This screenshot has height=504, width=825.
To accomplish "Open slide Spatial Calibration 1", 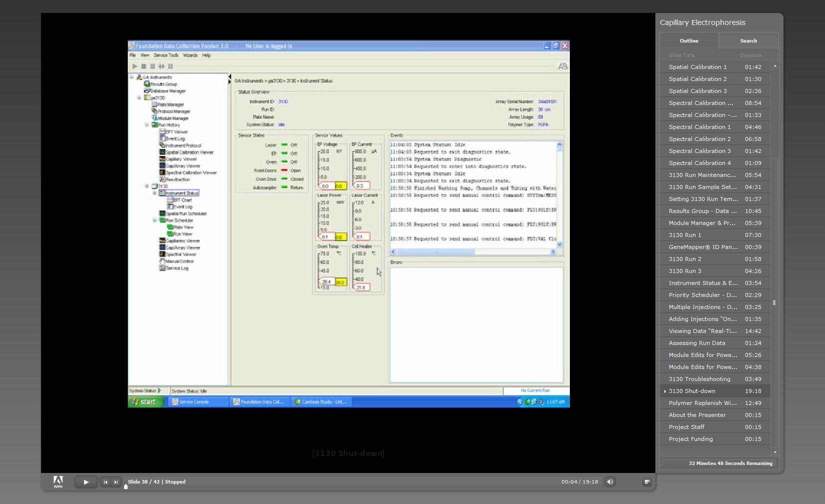I will [x=715, y=67].
